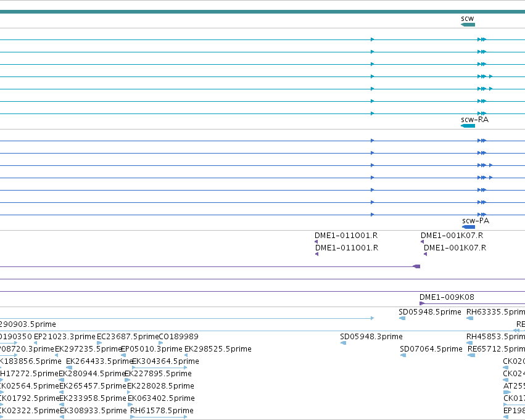525x420 pixels.
Task: Click the EP05010.3prime arrow glyph
Action: (x=123, y=355)
